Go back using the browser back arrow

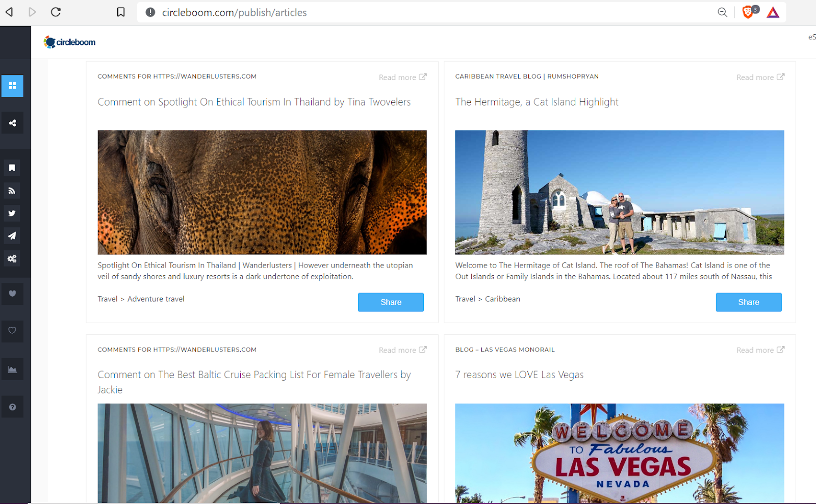[9, 12]
